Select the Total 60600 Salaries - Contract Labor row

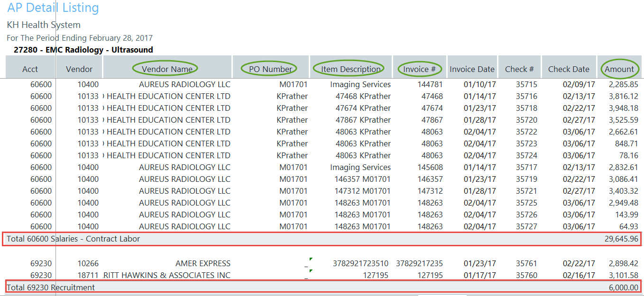74,239
